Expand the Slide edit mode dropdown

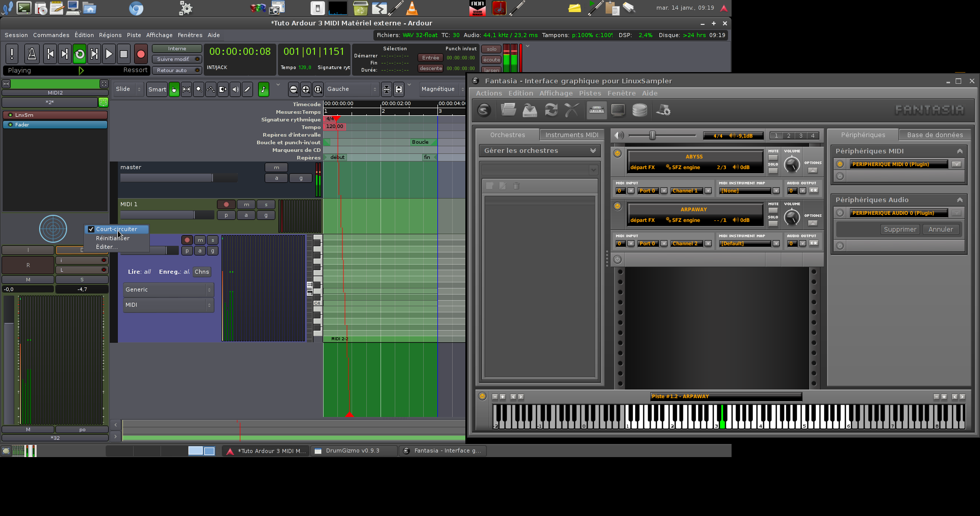pyautogui.click(x=128, y=89)
